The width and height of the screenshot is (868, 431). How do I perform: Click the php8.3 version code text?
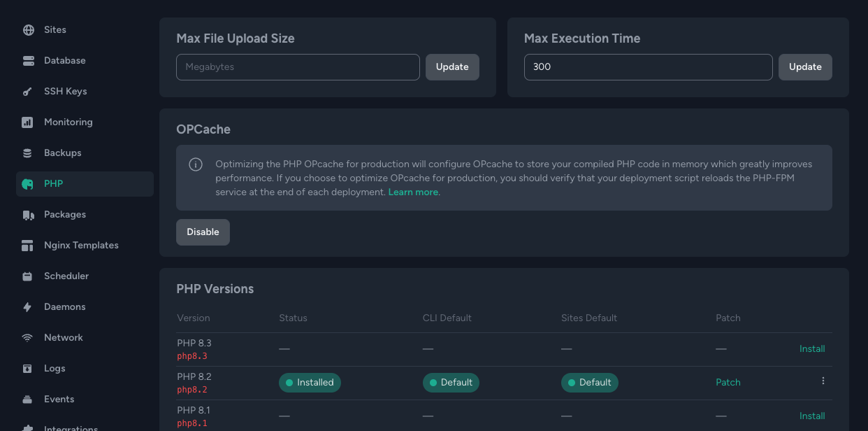point(192,356)
